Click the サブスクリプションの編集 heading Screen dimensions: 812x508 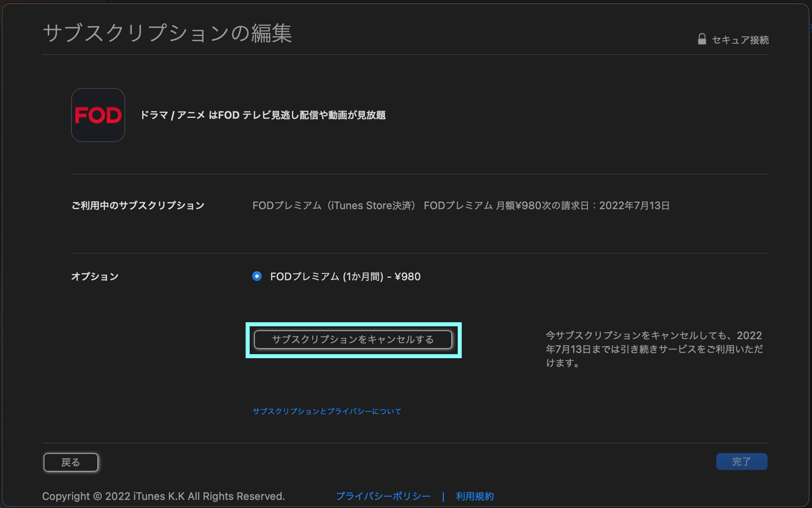(x=167, y=33)
